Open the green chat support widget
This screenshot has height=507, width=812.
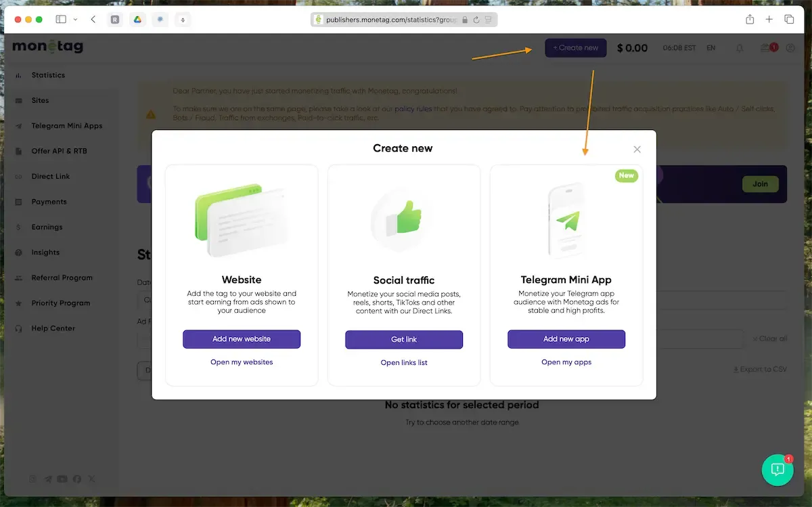[777, 469]
